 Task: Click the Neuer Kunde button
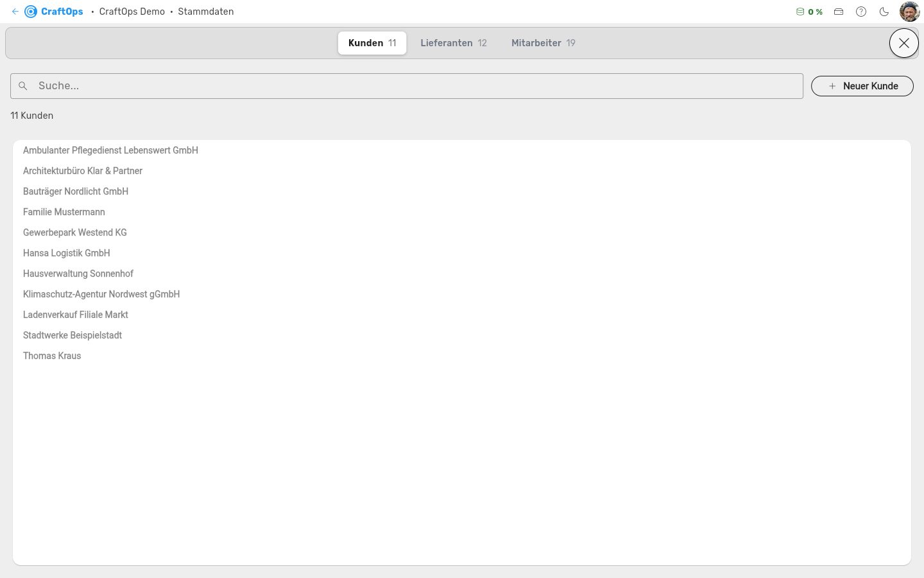click(862, 86)
